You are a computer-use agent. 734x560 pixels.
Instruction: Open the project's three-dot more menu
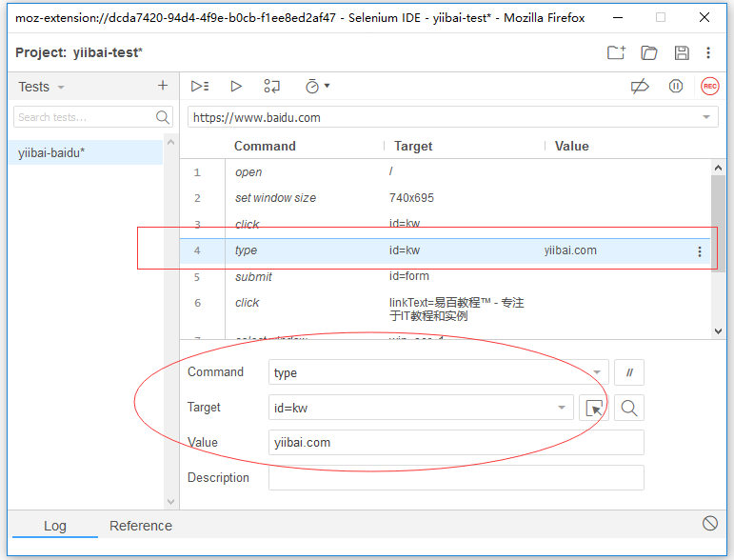coord(707,52)
